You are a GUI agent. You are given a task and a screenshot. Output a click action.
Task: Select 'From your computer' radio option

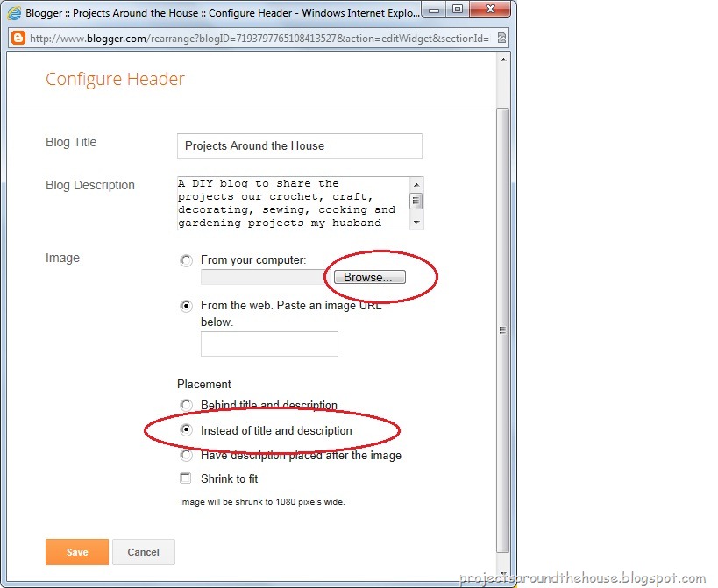click(186, 260)
